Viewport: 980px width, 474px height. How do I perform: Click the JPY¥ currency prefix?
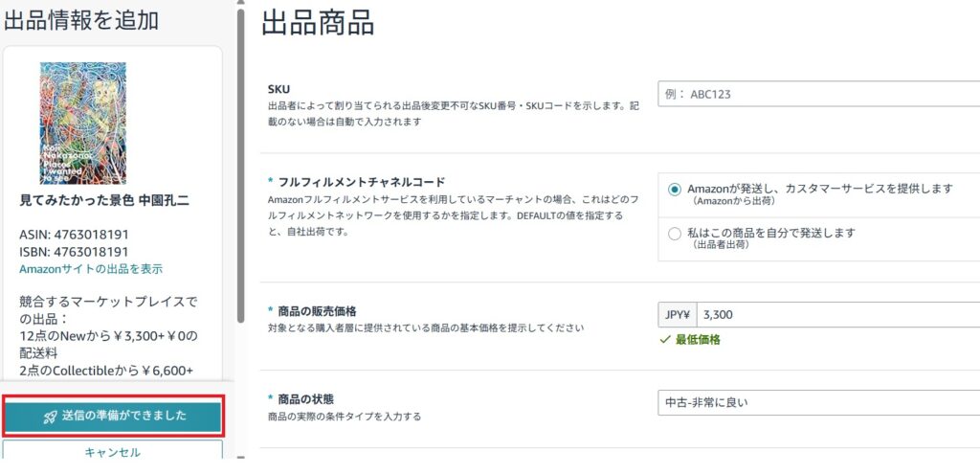(677, 314)
